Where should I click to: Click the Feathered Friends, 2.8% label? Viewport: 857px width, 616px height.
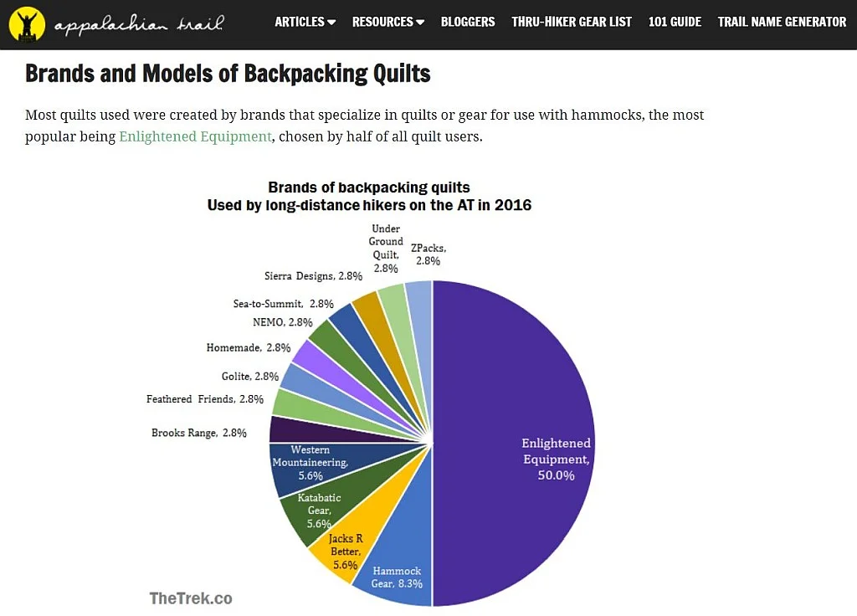tap(205, 399)
